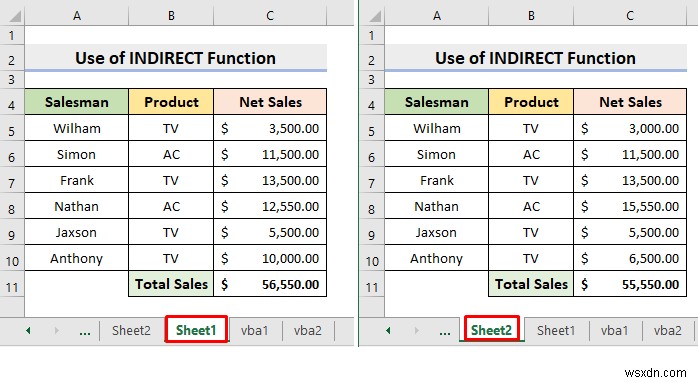Select column C header in left window
Viewport: 698px width, 383px height.
click(x=270, y=16)
